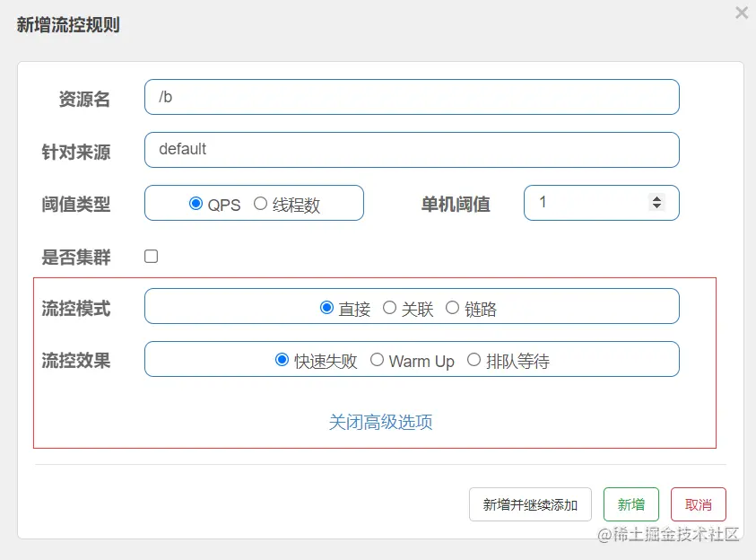Collapse options via 关闭高级选项 link
This screenshot has width=756, height=560.
(380, 422)
